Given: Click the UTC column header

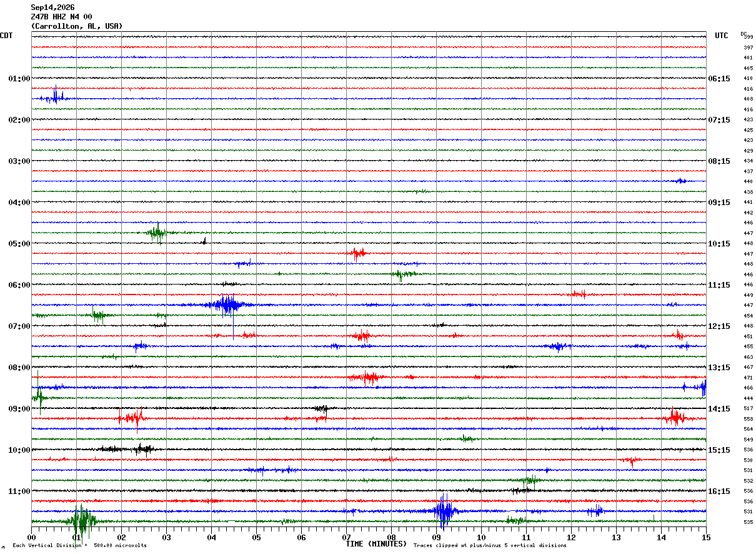Looking at the screenshot, I should point(722,36).
